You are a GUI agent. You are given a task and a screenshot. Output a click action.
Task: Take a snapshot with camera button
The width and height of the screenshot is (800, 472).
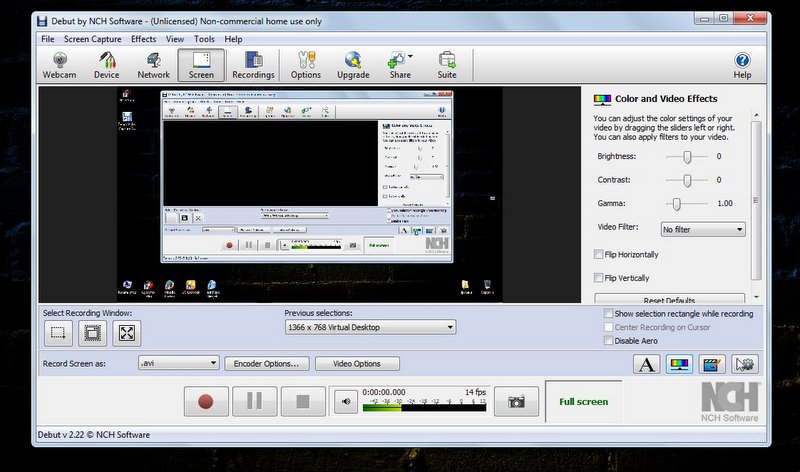516,402
